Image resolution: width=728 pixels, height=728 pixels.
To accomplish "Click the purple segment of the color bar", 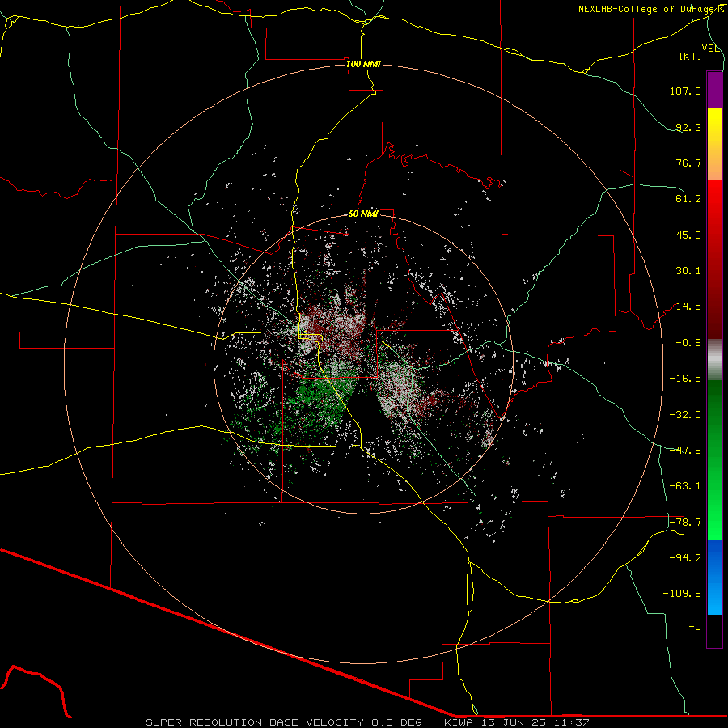I will coord(714,91).
